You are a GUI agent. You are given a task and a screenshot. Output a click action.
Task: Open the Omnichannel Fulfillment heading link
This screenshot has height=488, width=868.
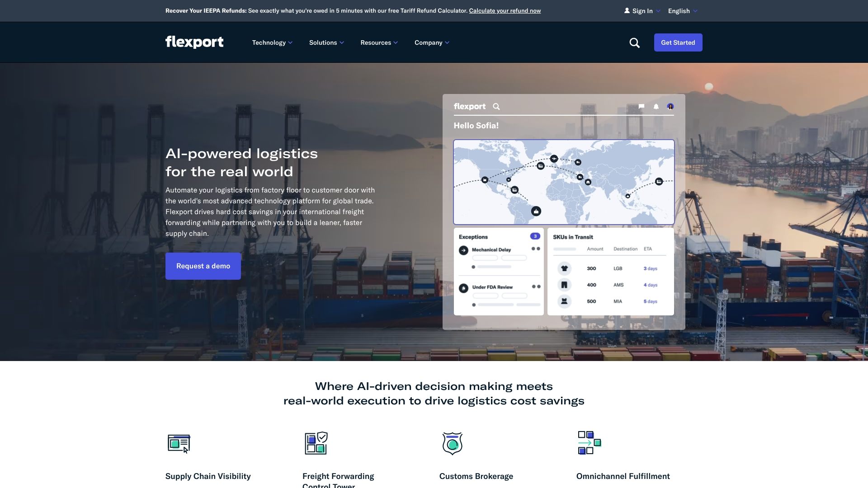(x=623, y=476)
